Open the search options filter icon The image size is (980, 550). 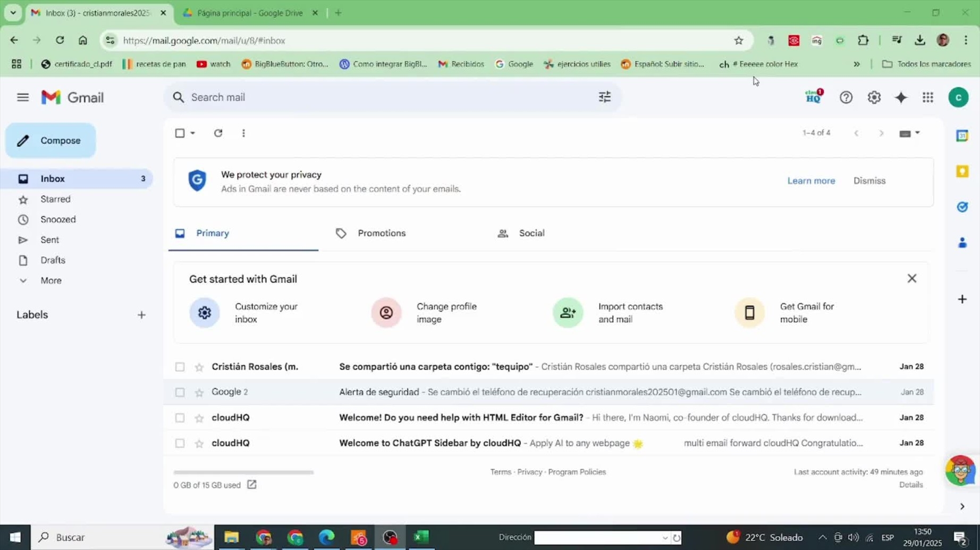tap(604, 97)
